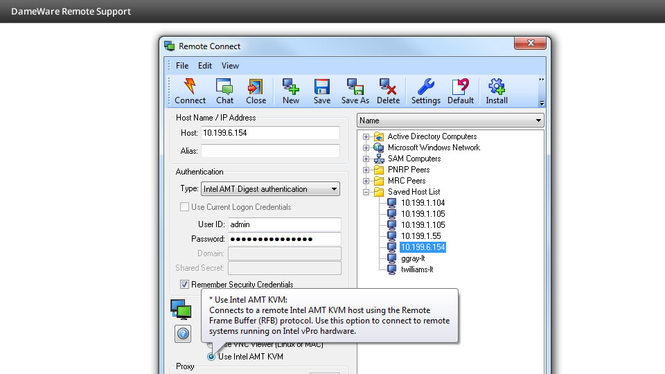The width and height of the screenshot is (665, 374).
Task: Expand MRC Peers node
Action: pyautogui.click(x=366, y=181)
